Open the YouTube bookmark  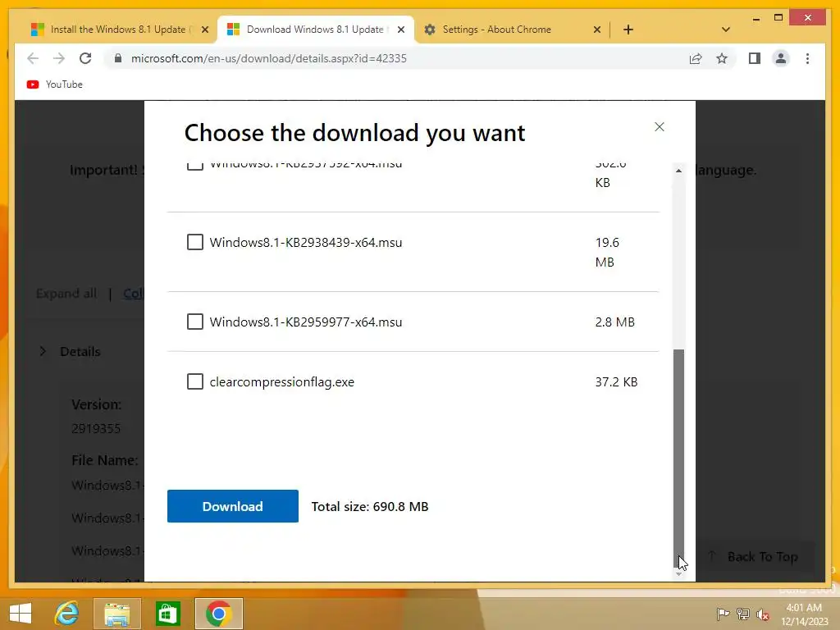pyautogui.click(x=55, y=84)
